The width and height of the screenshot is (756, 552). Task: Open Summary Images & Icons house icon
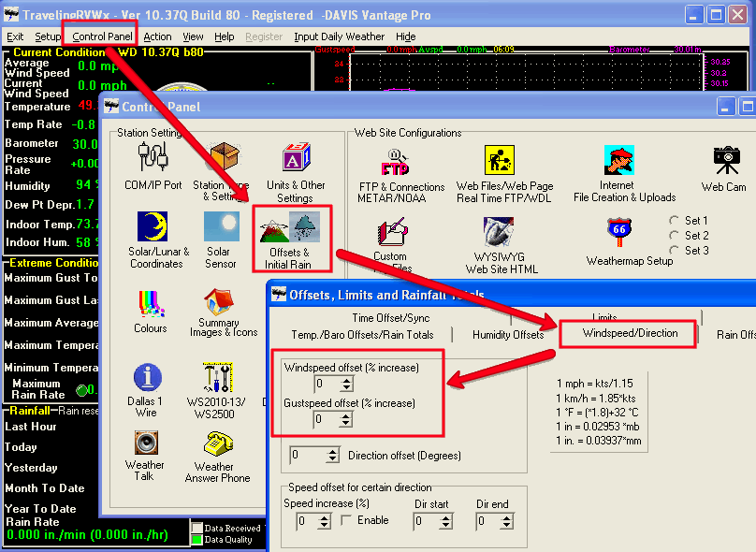219,302
